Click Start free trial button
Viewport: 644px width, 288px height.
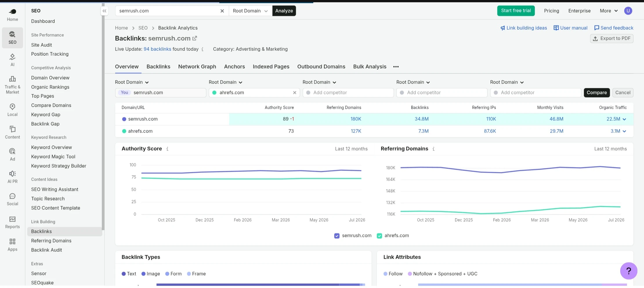516,11
